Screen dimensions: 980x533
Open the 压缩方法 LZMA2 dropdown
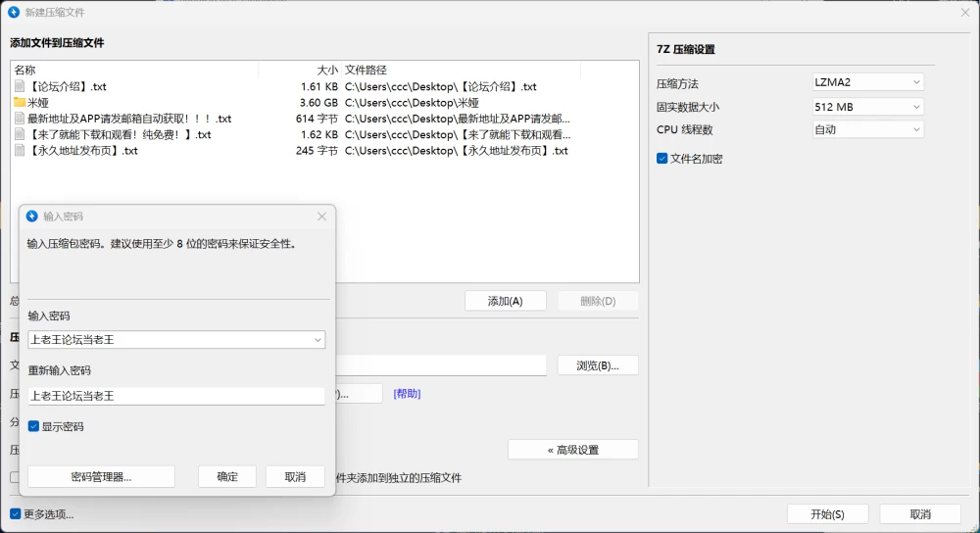(x=867, y=82)
